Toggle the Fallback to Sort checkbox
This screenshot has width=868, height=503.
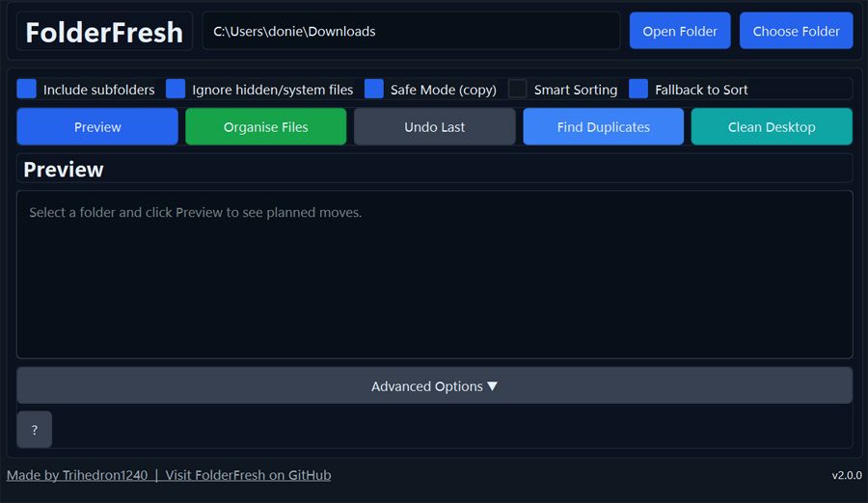(638, 90)
